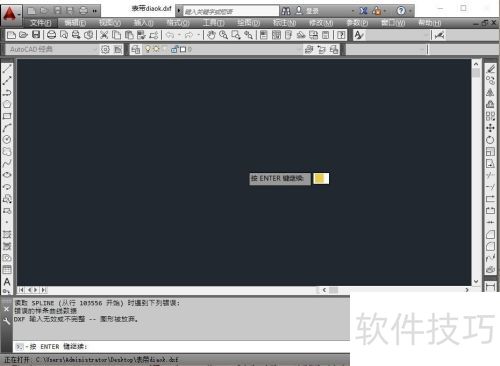Click the yellow swatch beside ENTER prompt
The image size is (500, 366).
pos(321,178)
